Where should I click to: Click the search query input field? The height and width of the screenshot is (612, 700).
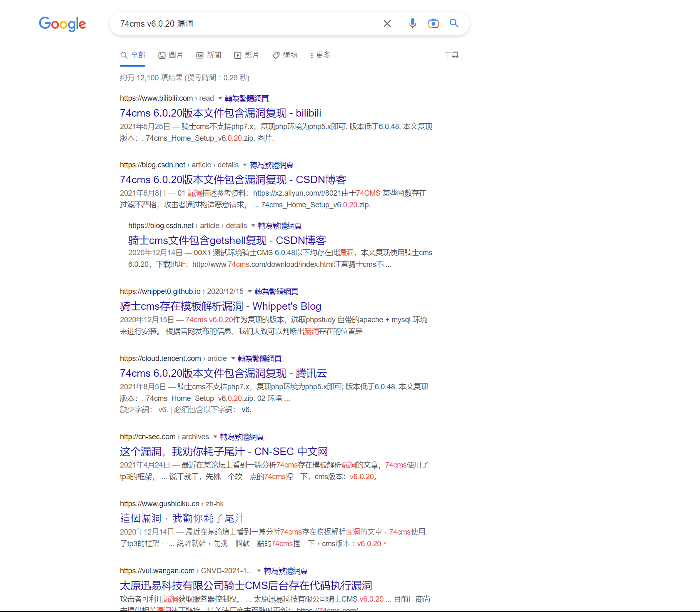[248, 24]
